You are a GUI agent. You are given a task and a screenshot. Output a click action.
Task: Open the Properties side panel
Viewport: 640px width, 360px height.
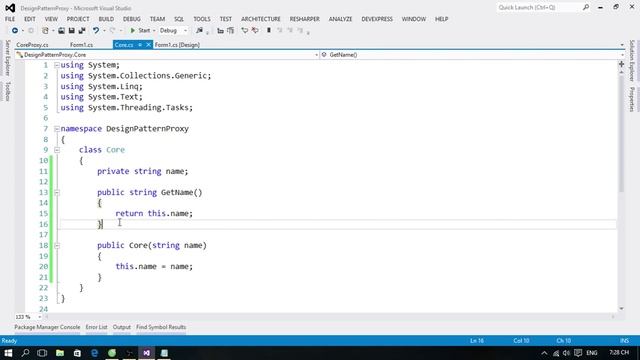[632, 99]
